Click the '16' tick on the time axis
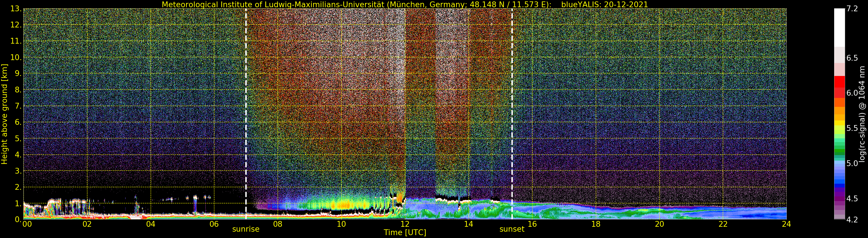868x238 pixels. click(x=532, y=224)
